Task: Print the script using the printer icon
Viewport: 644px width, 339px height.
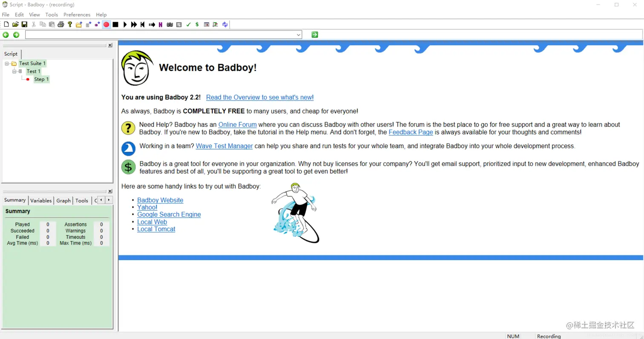Action: [61, 25]
